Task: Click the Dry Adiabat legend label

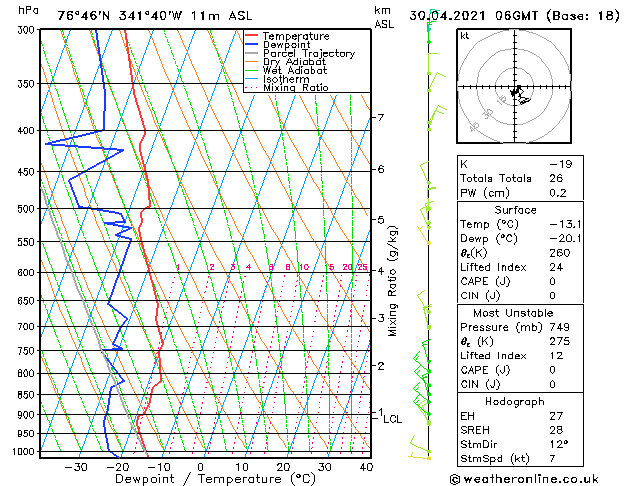Action: click(x=294, y=62)
